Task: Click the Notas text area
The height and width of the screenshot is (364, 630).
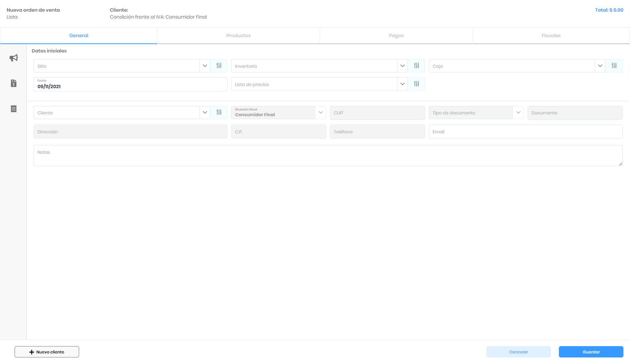Action: [328, 156]
